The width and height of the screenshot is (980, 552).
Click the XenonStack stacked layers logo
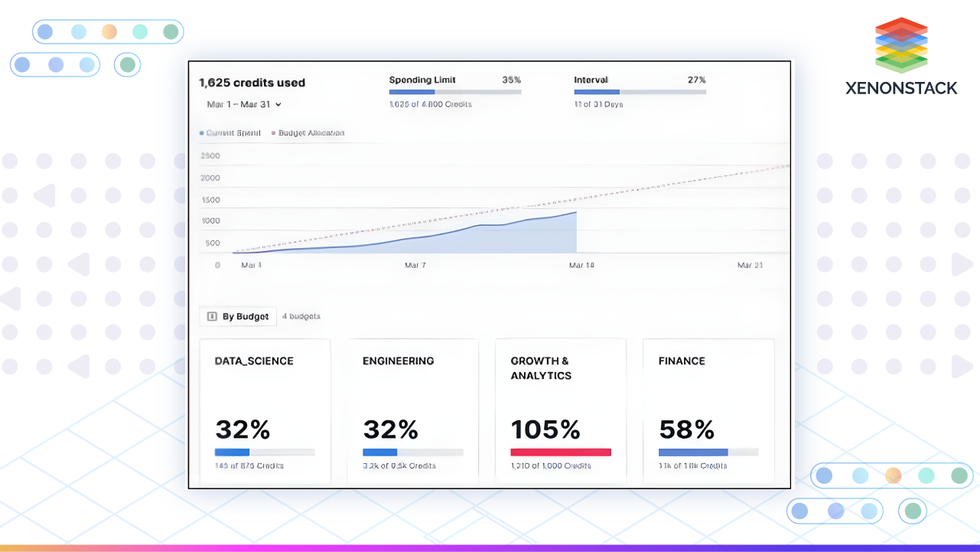click(x=901, y=44)
